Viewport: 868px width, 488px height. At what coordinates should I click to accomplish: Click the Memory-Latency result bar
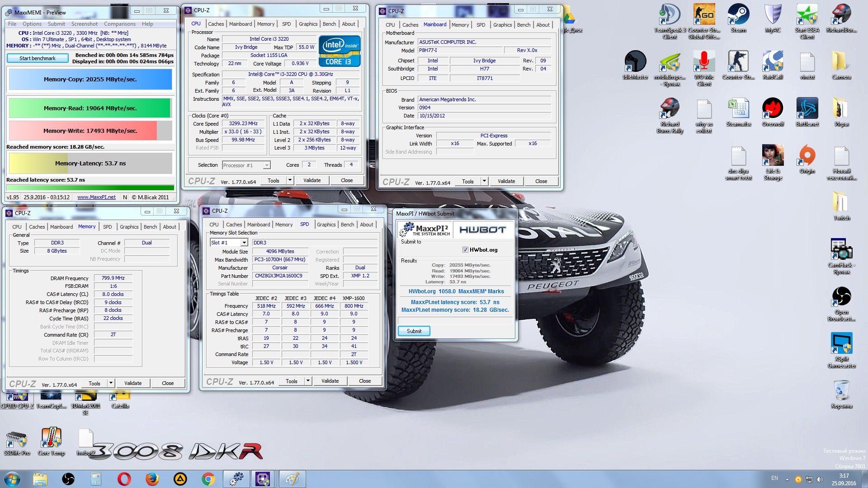click(90, 164)
